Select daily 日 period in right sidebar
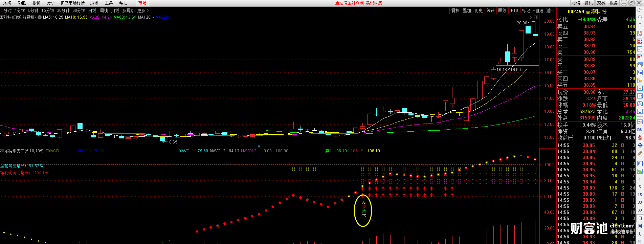 [x=640, y=218]
